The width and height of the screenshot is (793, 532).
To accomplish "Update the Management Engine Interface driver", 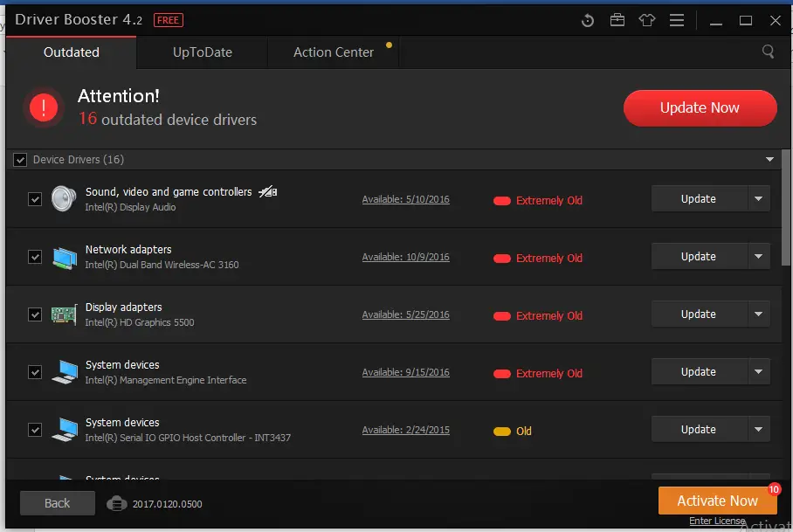I will (x=699, y=371).
